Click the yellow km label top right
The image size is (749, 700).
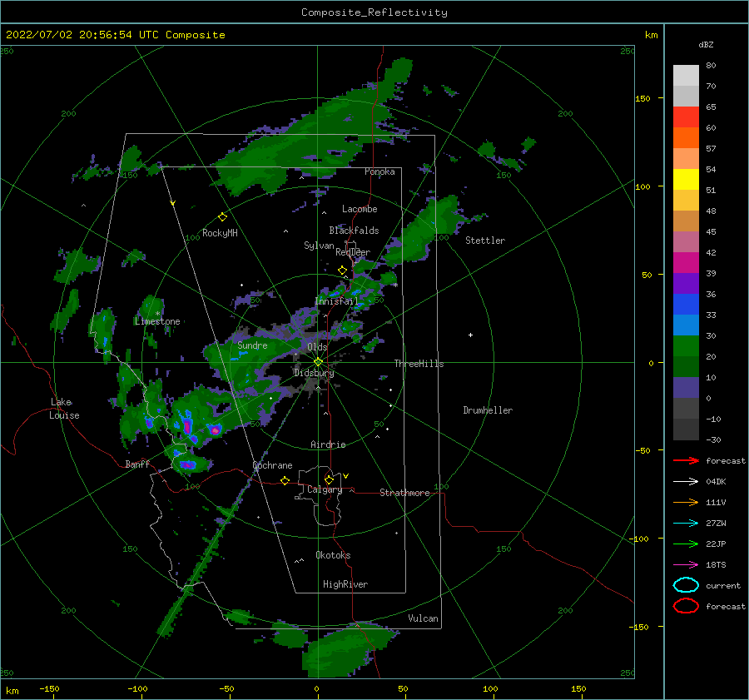[x=651, y=35]
